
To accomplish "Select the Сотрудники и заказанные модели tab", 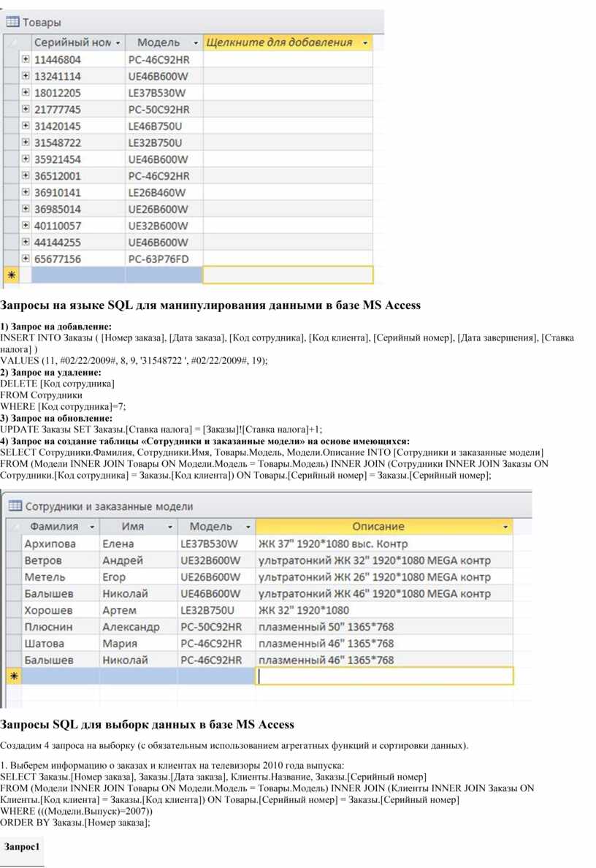I will (x=101, y=506).
